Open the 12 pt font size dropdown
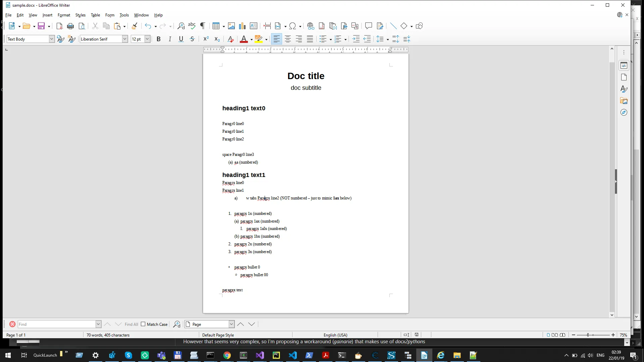Viewport: 644px width, 362px height. point(147,39)
